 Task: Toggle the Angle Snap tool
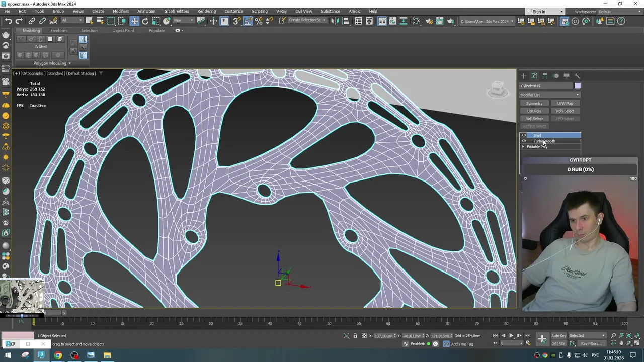click(x=248, y=21)
